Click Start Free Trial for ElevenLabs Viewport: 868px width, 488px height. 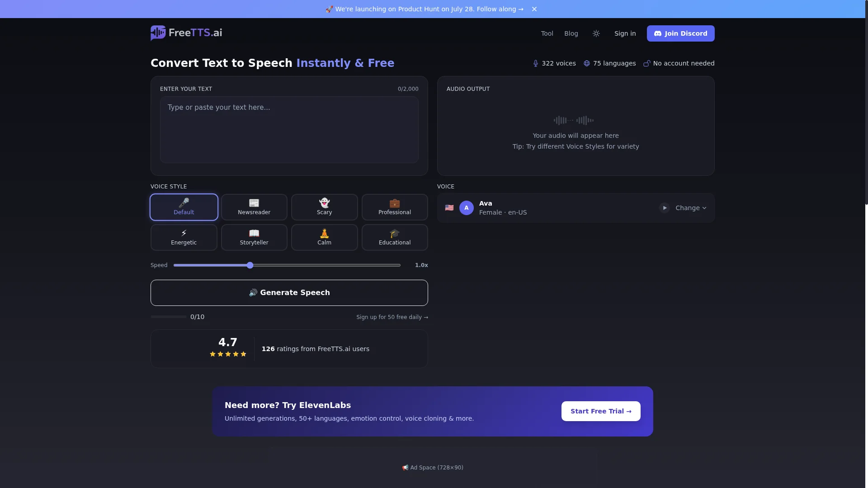click(601, 411)
